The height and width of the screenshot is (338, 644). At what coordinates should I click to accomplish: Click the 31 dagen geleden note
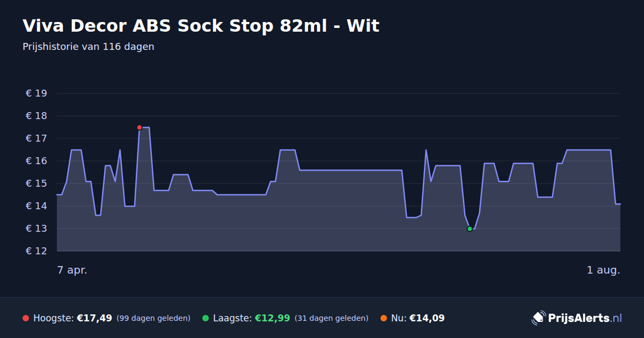[332, 318]
